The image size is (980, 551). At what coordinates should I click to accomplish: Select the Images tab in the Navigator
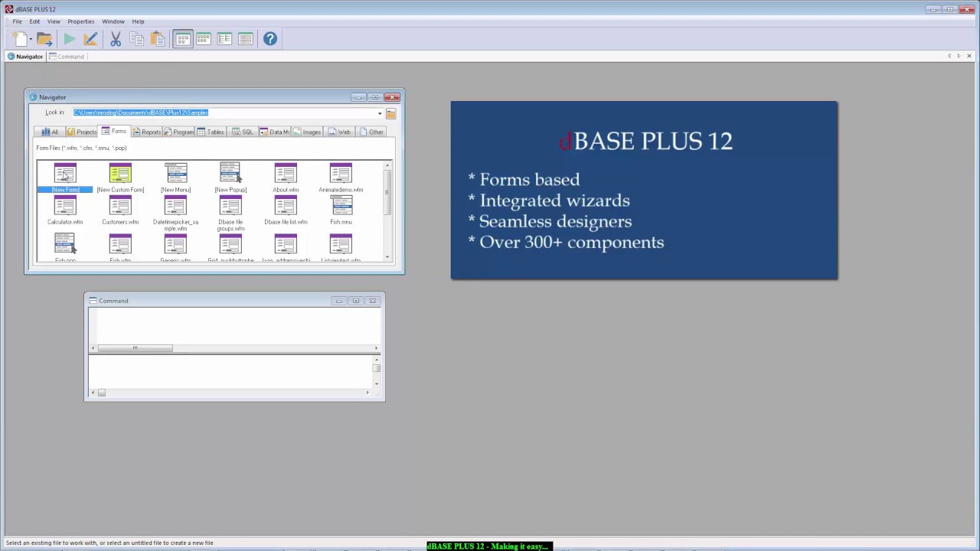click(x=307, y=132)
